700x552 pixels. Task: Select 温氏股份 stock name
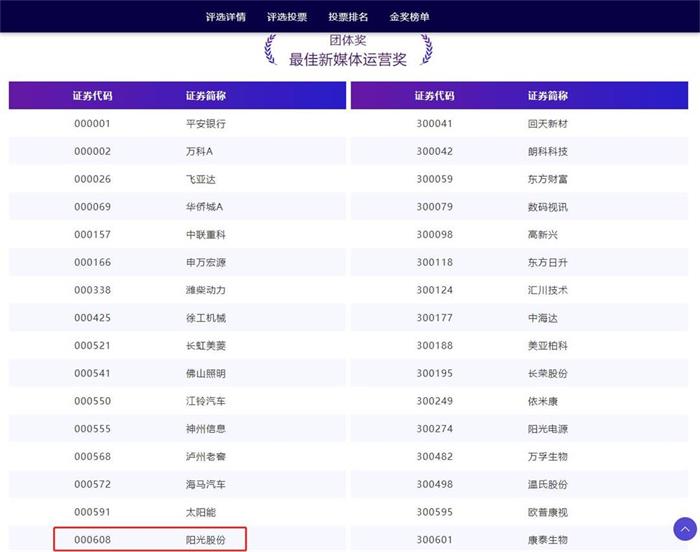tap(547, 485)
